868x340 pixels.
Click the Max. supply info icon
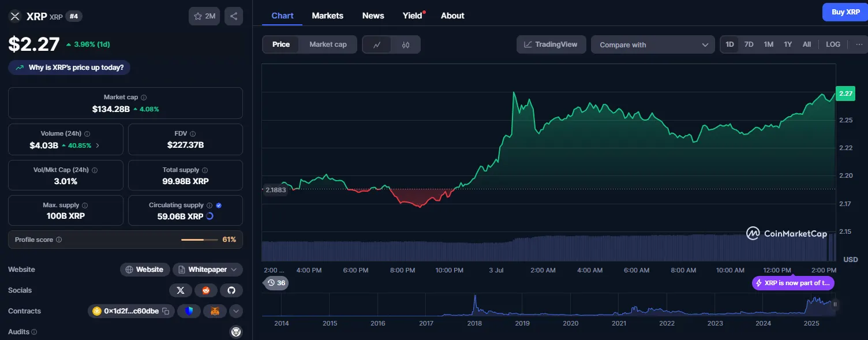click(85, 206)
